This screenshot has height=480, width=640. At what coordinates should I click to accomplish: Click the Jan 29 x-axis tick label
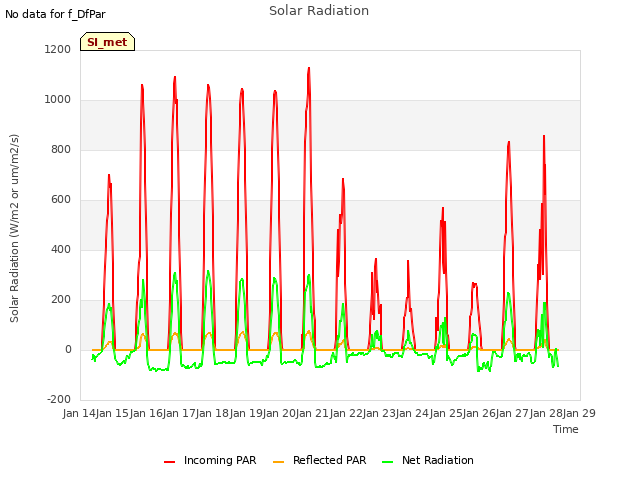(579, 413)
